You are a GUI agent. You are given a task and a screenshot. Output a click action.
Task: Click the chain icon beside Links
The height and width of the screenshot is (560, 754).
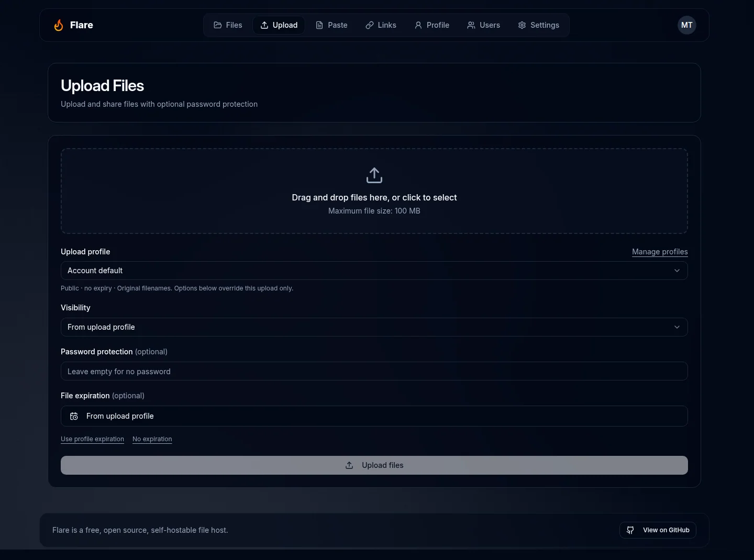tap(370, 25)
